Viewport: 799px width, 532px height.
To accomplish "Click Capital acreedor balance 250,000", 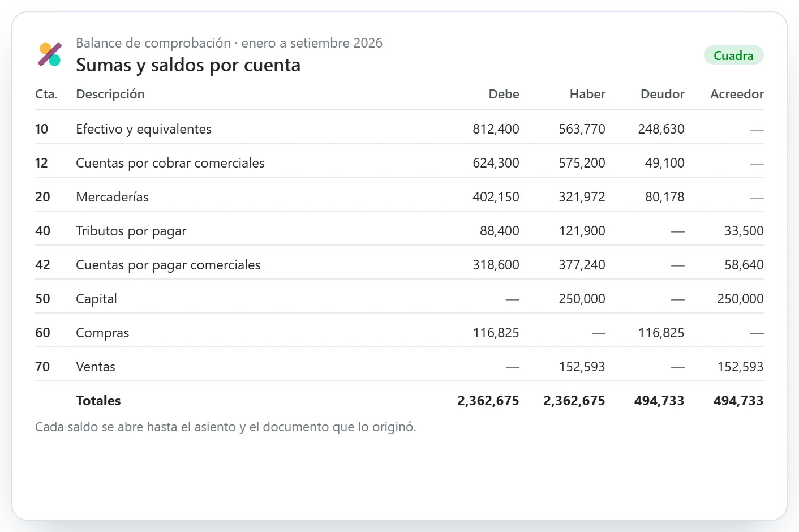I will (x=740, y=299).
